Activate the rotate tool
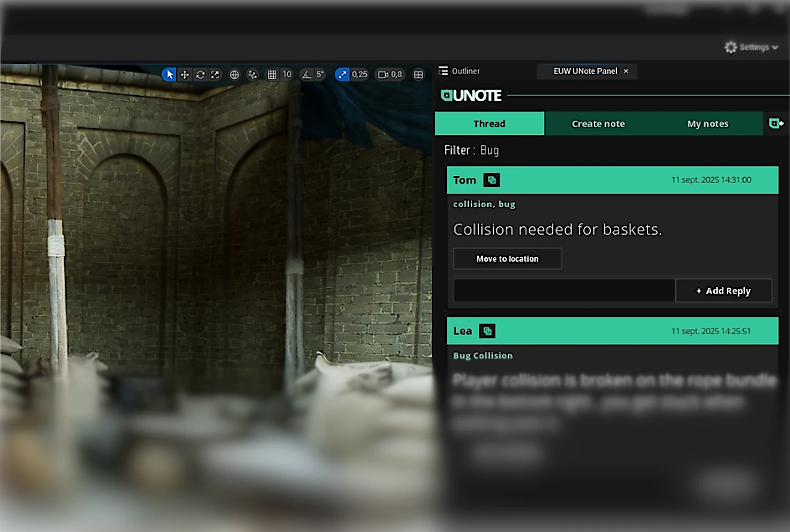 (200, 75)
